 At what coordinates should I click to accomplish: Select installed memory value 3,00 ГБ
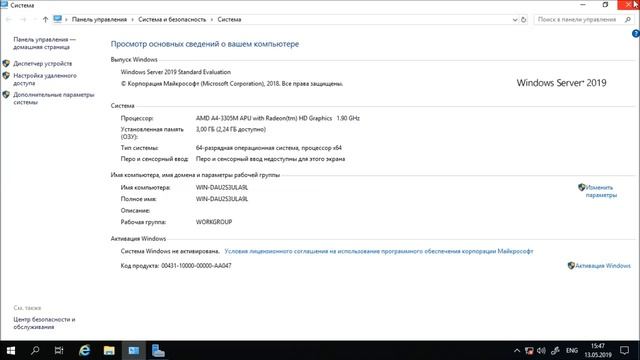231,129
